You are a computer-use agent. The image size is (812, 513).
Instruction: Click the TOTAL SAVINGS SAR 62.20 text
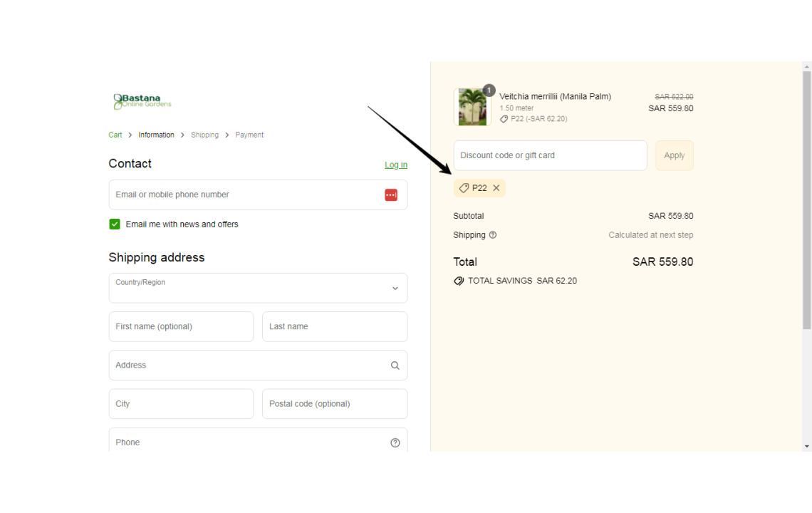(522, 281)
